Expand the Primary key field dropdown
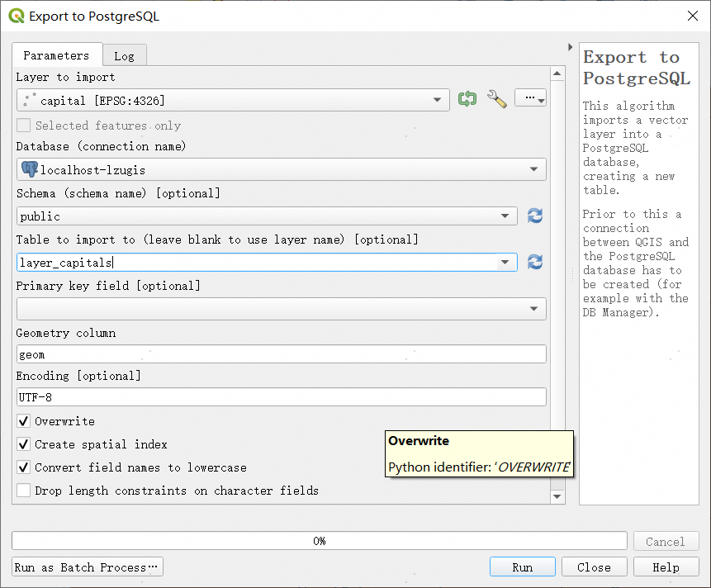Screen dimensions: 711x588 coord(533,309)
